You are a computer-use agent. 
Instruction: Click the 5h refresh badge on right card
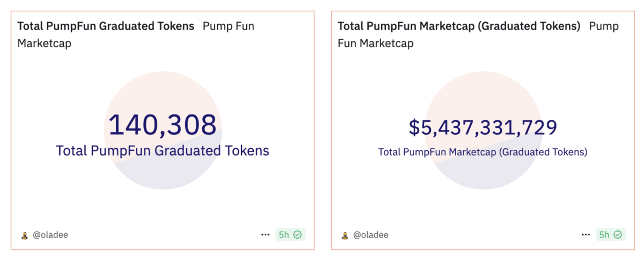[x=611, y=235]
